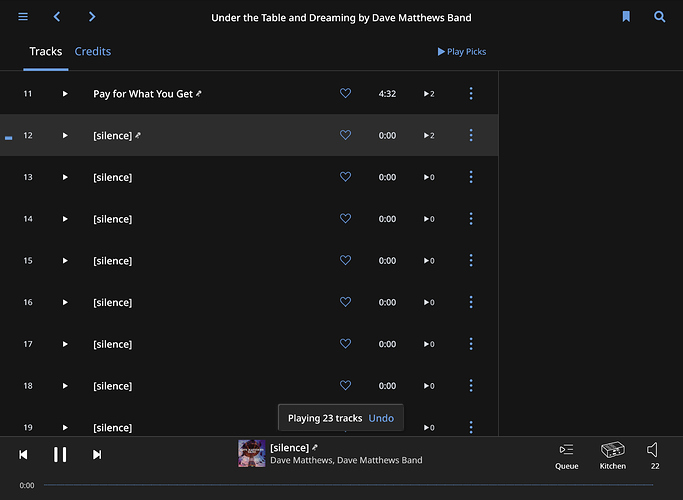The width and height of the screenshot is (683, 500).
Task: Go back with the left arrow
Action: point(57,17)
